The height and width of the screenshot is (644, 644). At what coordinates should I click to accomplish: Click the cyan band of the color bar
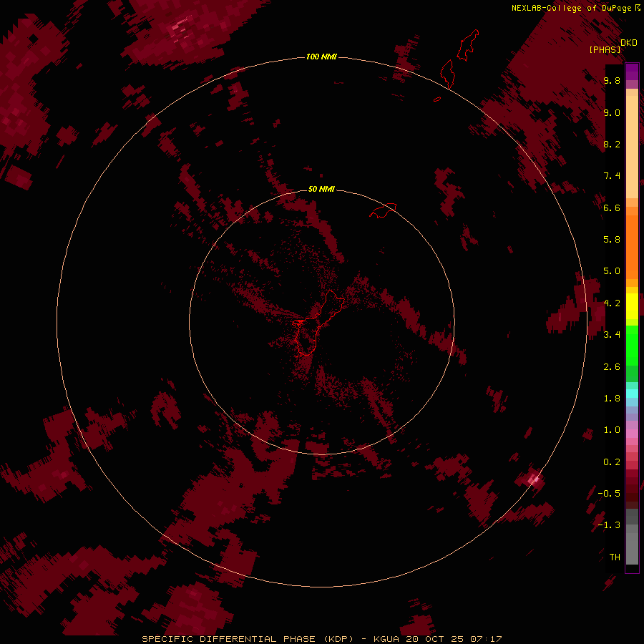click(x=632, y=394)
